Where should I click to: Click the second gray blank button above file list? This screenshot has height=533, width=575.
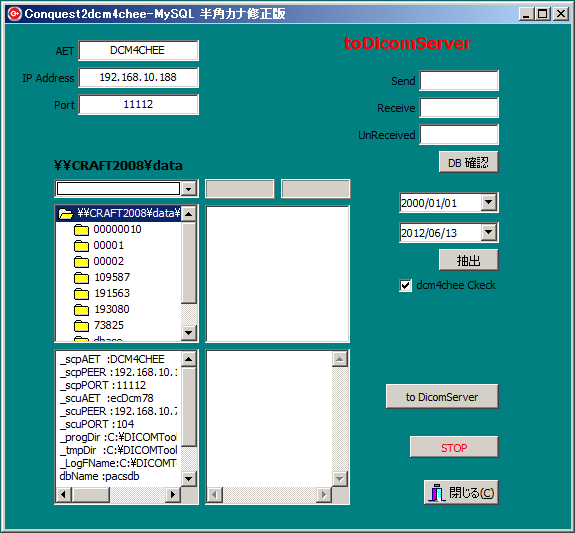(x=315, y=189)
